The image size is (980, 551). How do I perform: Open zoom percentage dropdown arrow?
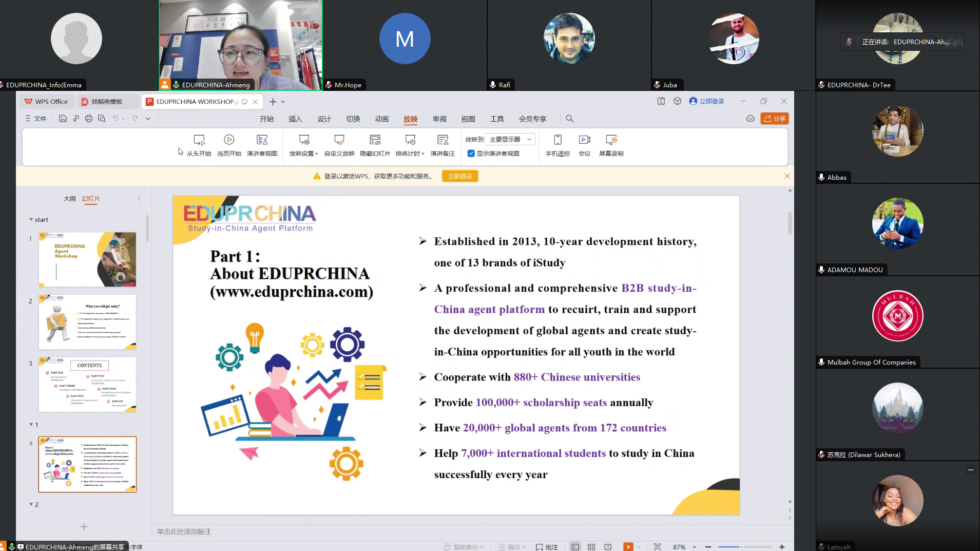tap(694, 547)
